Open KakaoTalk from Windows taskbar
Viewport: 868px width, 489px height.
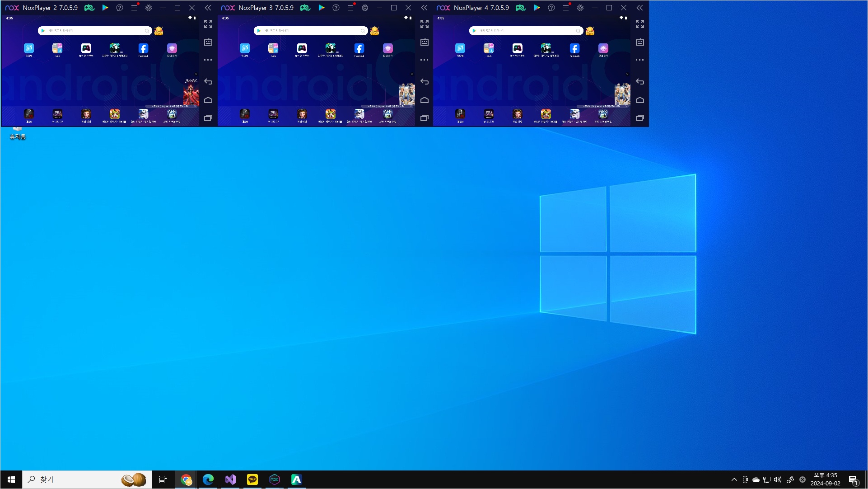252,479
